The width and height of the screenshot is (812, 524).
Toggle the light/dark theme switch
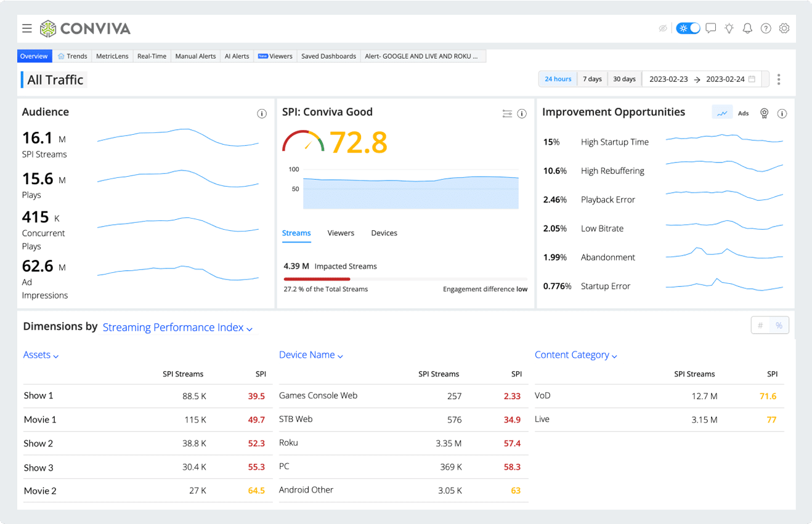click(x=688, y=28)
